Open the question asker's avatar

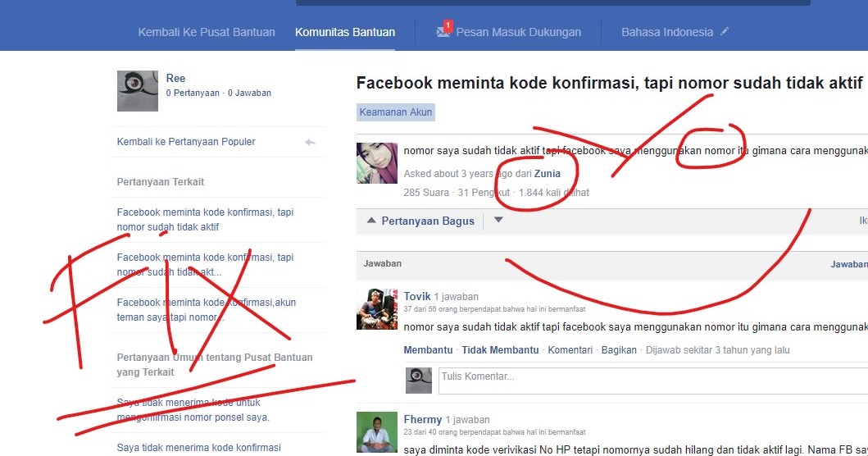(377, 163)
